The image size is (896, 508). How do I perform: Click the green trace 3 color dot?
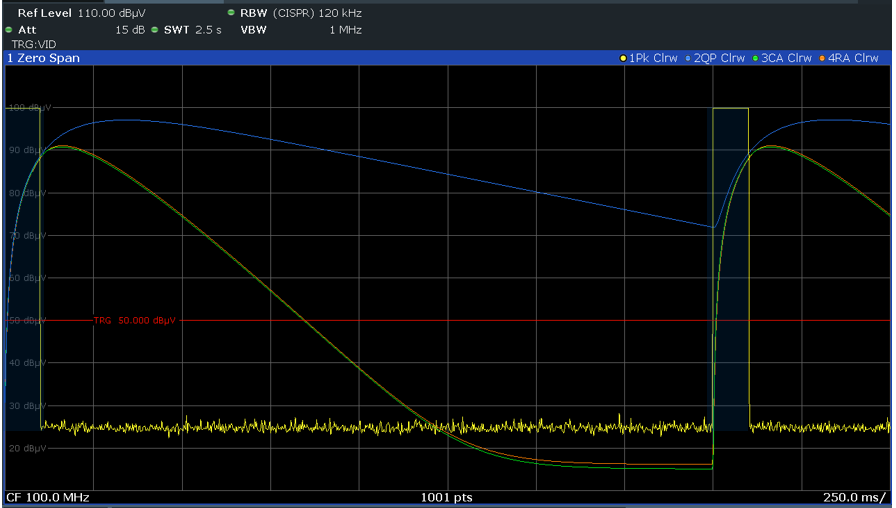pyautogui.click(x=755, y=58)
